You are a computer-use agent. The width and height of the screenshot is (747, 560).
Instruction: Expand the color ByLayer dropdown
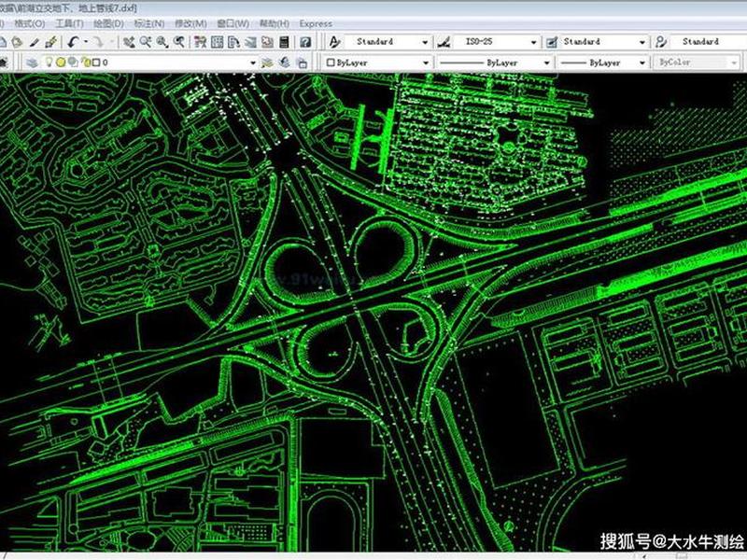426,63
